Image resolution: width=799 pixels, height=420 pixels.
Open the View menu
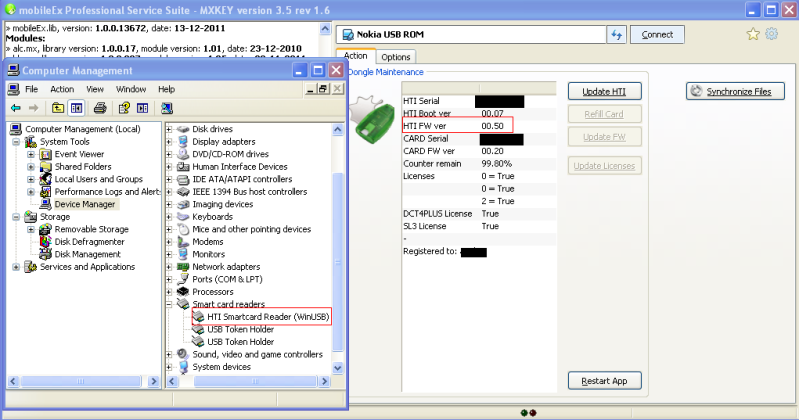(95, 89)
